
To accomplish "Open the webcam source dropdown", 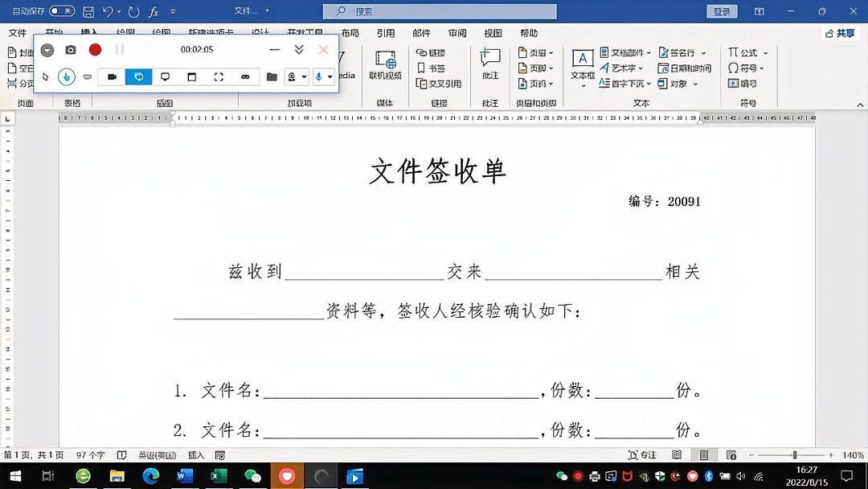I will (305, 77).
